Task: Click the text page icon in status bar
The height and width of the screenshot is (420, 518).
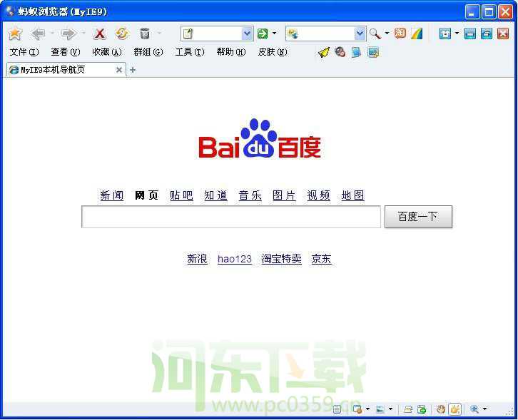Action: click(337, 409)
